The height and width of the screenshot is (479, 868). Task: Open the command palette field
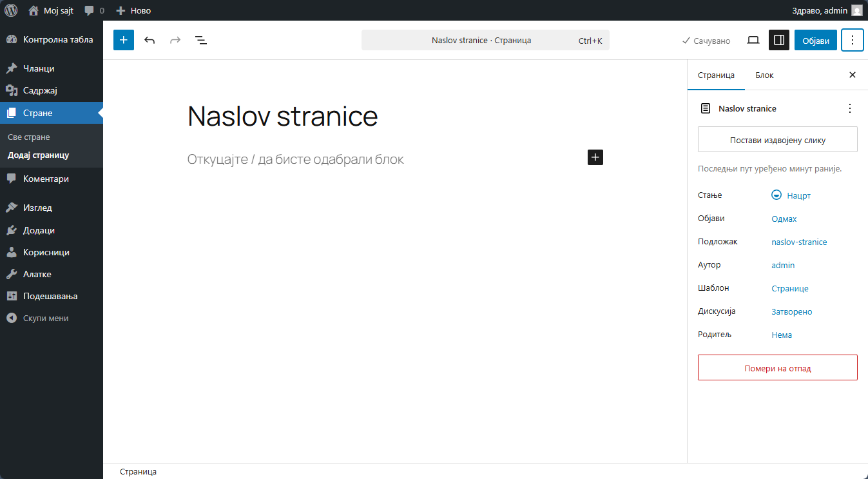click(485, 39)
